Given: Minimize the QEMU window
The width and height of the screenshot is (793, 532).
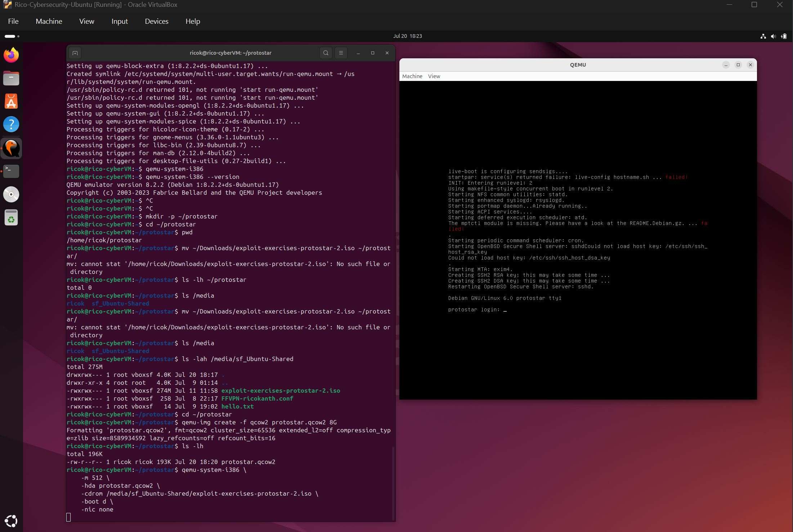Looking at the screenshot, I should point(726,65).
